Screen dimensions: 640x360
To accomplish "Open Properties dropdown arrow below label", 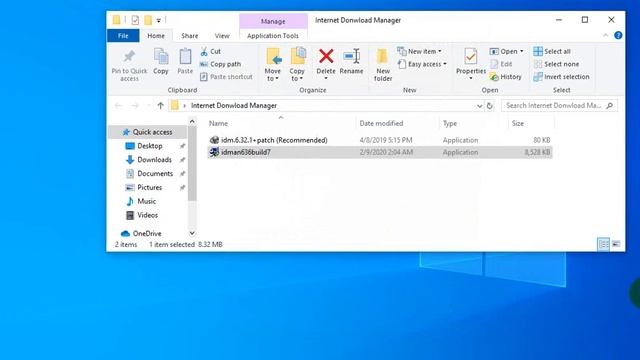I will 471,78.
